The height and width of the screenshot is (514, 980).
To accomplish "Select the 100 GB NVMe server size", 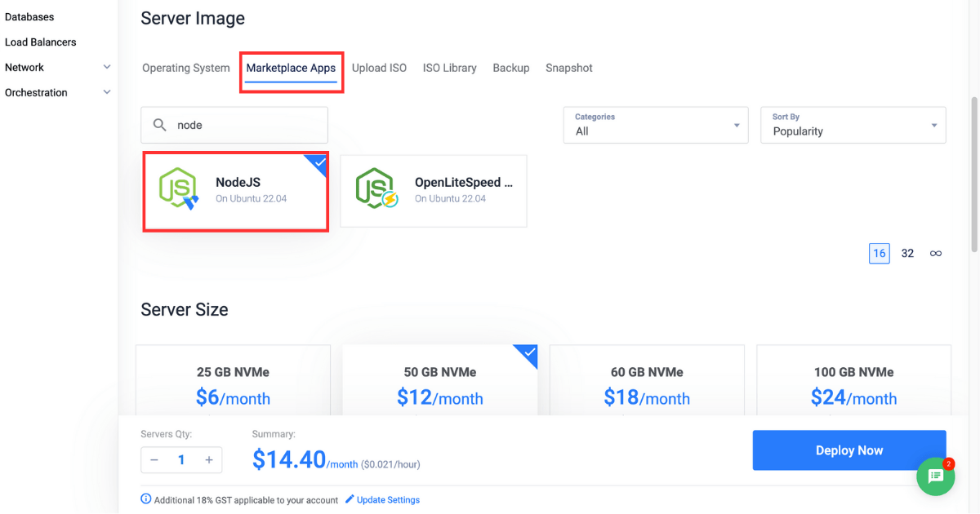I will pyautogui.click(x=853, y=383).
